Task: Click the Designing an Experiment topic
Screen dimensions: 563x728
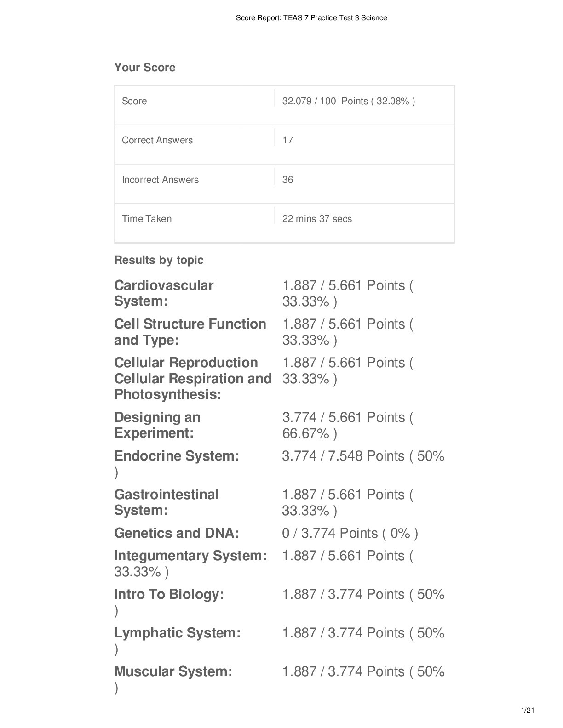Action: (x=157, y=425)
